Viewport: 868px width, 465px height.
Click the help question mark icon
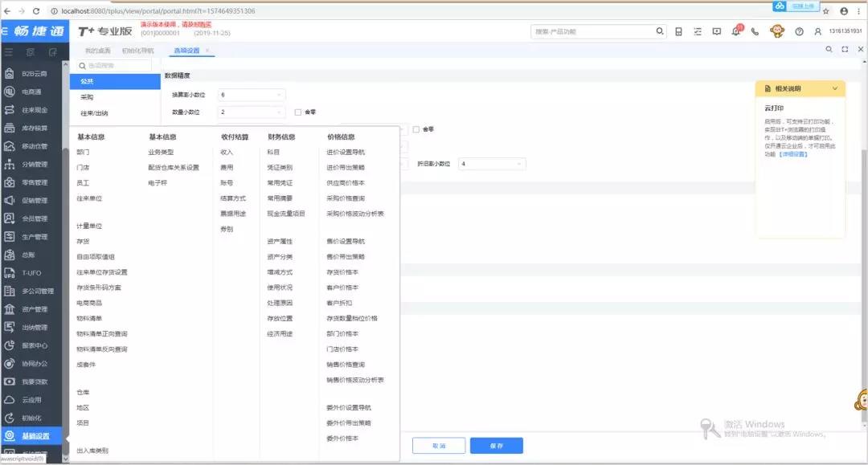800,31
